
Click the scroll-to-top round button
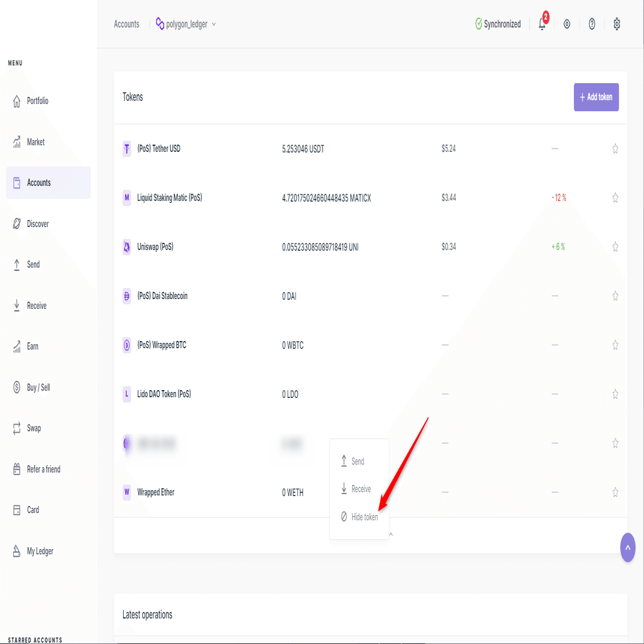pyautogui.click(x=628, y=548)
